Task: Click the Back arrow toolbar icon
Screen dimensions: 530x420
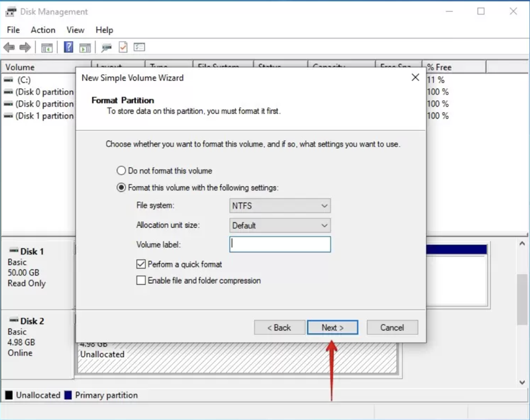Action: coord(9,48)
